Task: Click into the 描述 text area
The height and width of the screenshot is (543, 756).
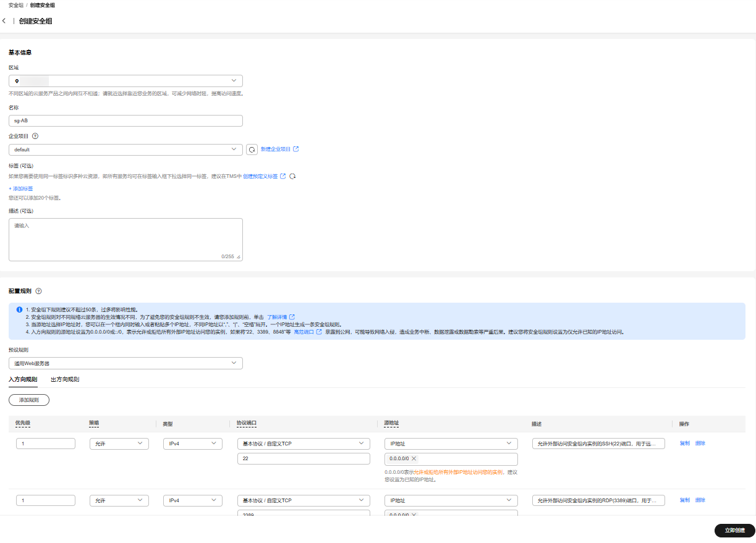Action: tap(125, 239)
